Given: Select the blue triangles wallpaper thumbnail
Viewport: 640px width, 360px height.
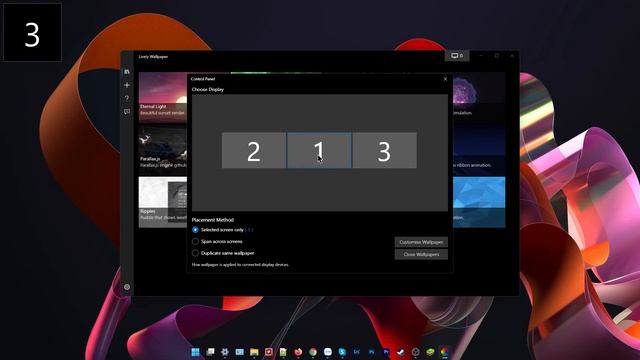Looking at the screenshot, I should (479, 202).
